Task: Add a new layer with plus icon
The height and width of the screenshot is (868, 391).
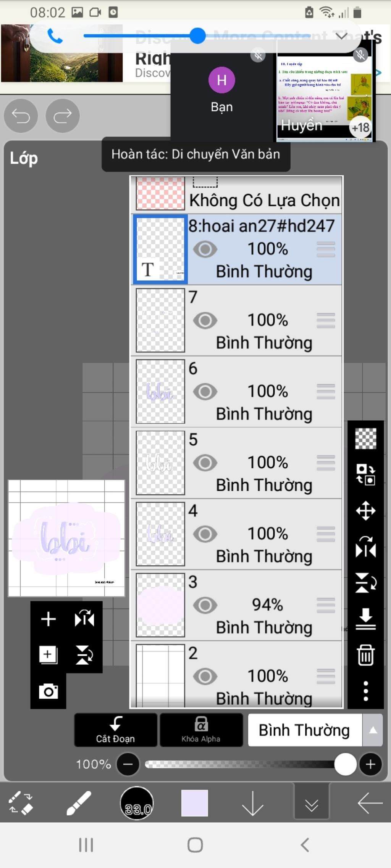Action: (48, 619)
